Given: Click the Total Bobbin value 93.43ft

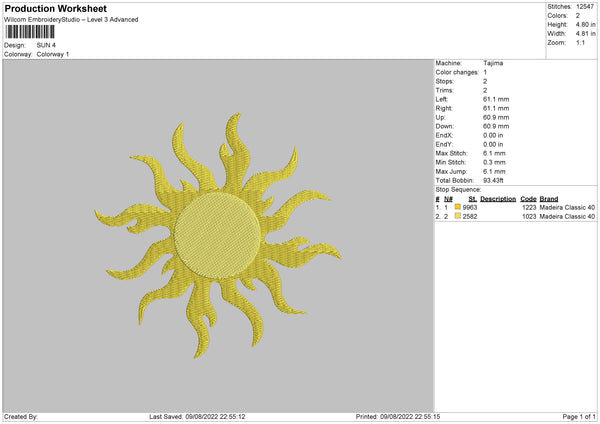Looking at the screenshot, I should tap(495, 181).
